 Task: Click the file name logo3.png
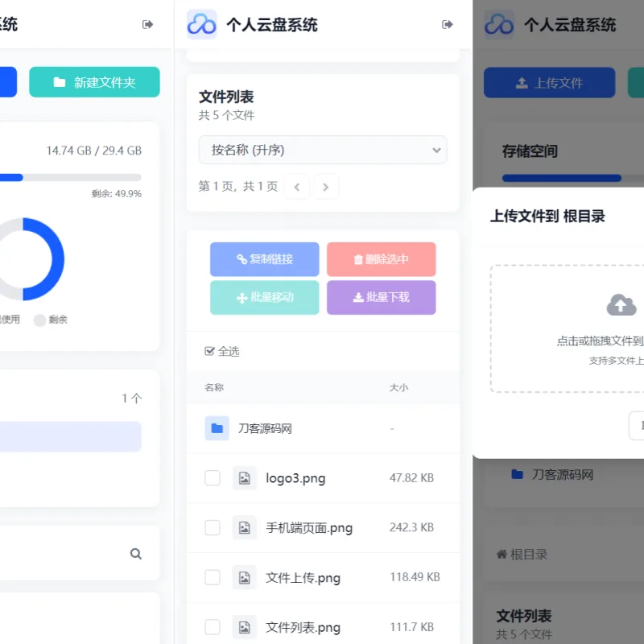295,478
